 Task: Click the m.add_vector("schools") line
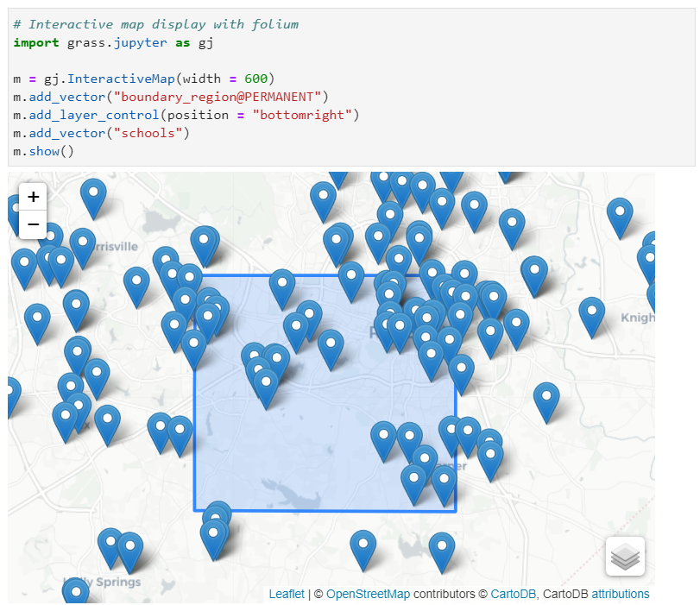[x=101, y=133]
